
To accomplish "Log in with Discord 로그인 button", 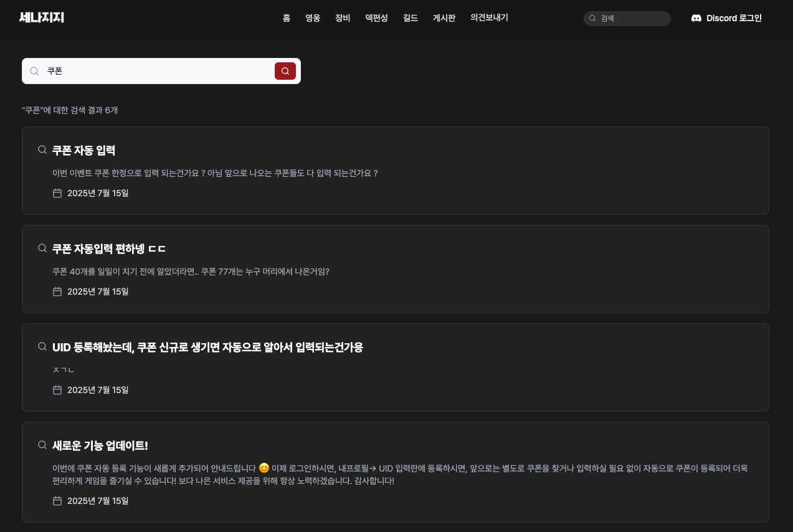I will [x=726, y=18].
